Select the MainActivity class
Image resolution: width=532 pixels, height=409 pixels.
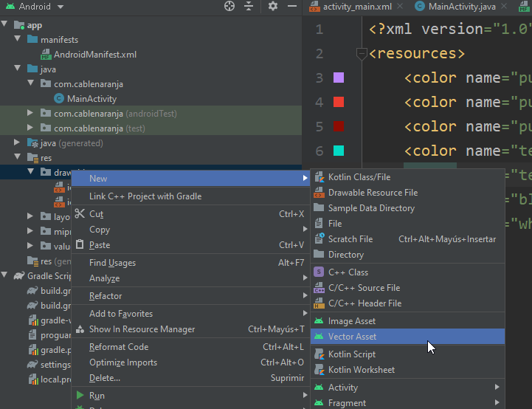(x=85, y=99)
